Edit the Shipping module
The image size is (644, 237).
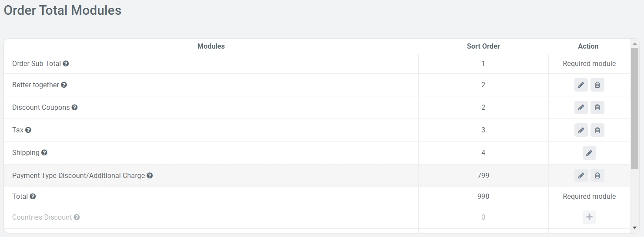point(589,153)
